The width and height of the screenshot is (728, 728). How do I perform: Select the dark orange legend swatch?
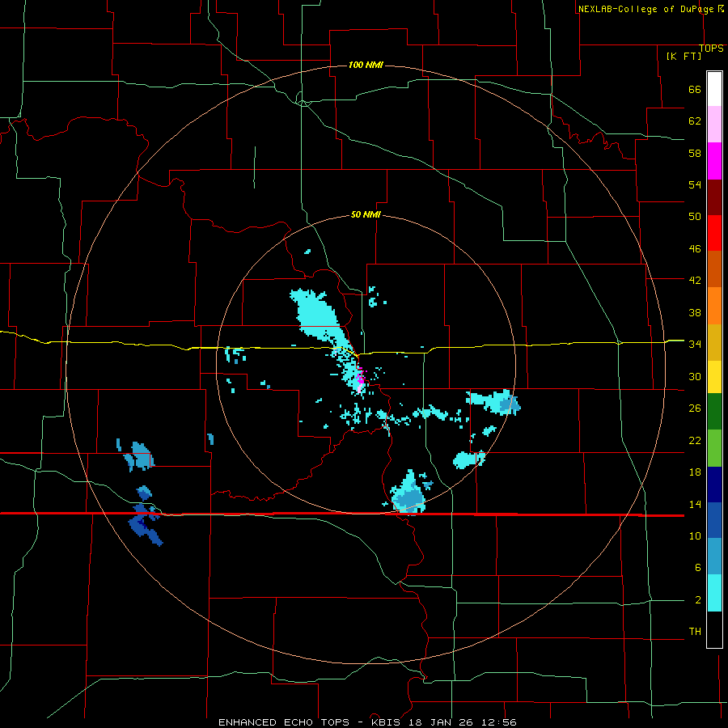(714, 269)
